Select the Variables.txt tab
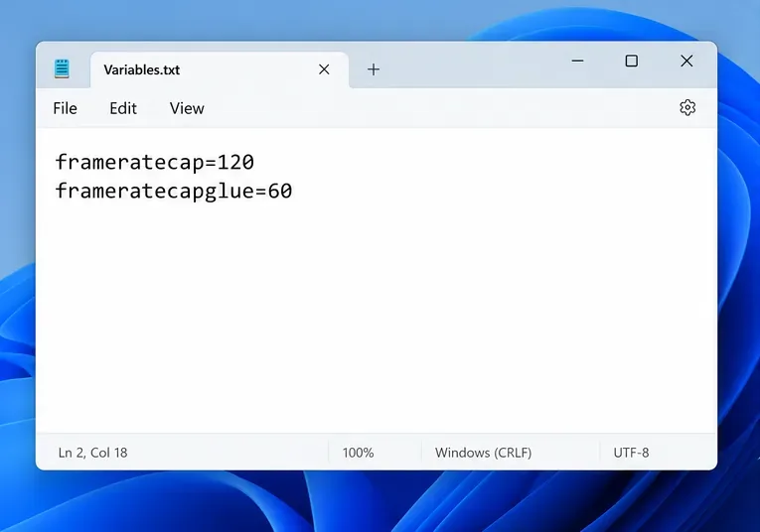Viewport: 760px width, 532px height. pyautogui.click(x=220, y=69)
